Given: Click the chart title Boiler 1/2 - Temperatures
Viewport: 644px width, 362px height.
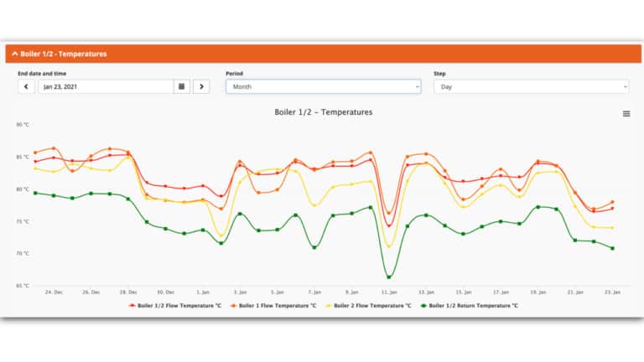Looking at the screenshot, I should point(324,111).
